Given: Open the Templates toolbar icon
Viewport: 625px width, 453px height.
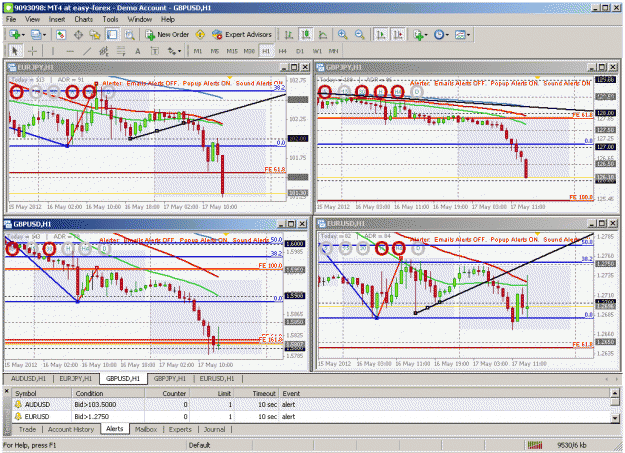Looking at the screenshot, I should (x=460, y=35).
